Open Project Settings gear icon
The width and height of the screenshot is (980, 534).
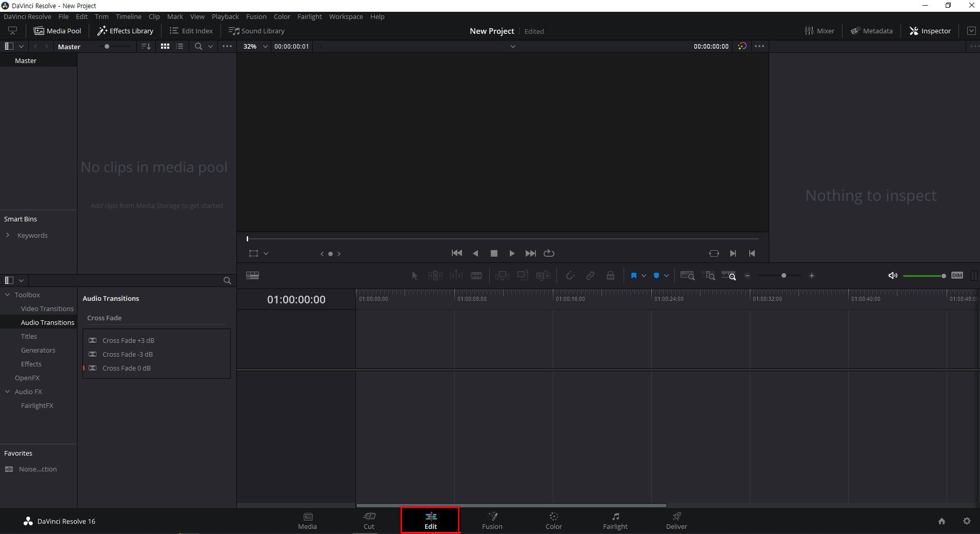tap(967, 521)
